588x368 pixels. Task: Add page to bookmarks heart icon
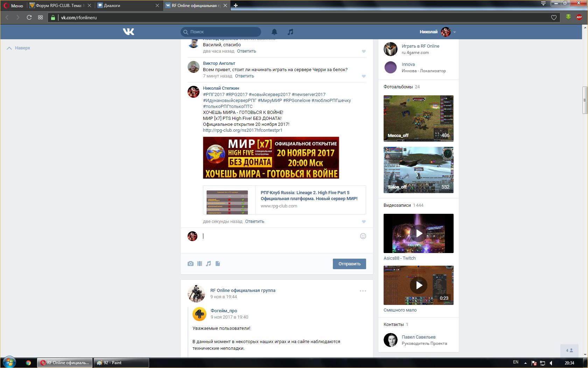click(x=554, y=18)
